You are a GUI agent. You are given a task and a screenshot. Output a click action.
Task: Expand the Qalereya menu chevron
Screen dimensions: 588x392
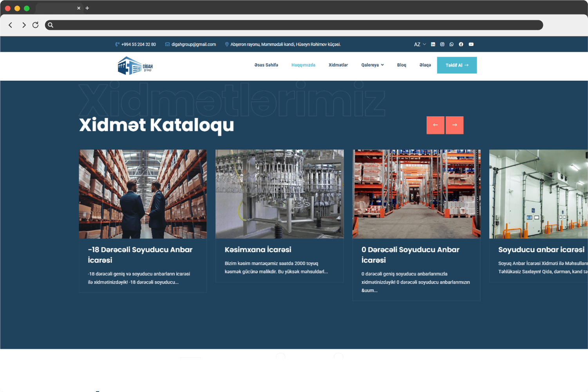pos(382,65)
